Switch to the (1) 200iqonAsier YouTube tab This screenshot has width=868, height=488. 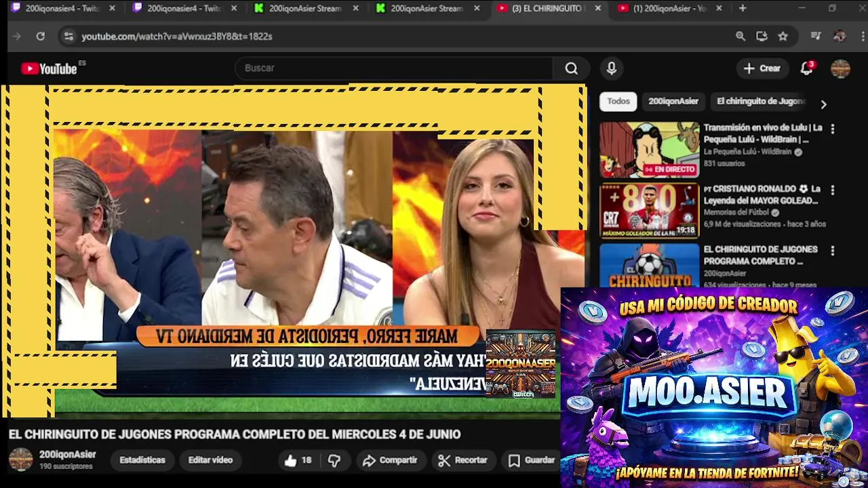(671, 8)
